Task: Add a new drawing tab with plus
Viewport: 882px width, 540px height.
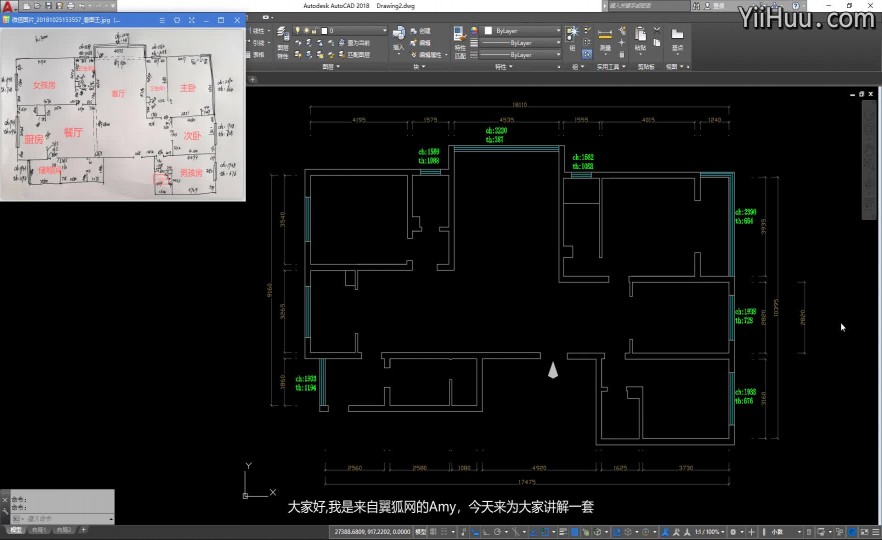Action: (253, 79)
